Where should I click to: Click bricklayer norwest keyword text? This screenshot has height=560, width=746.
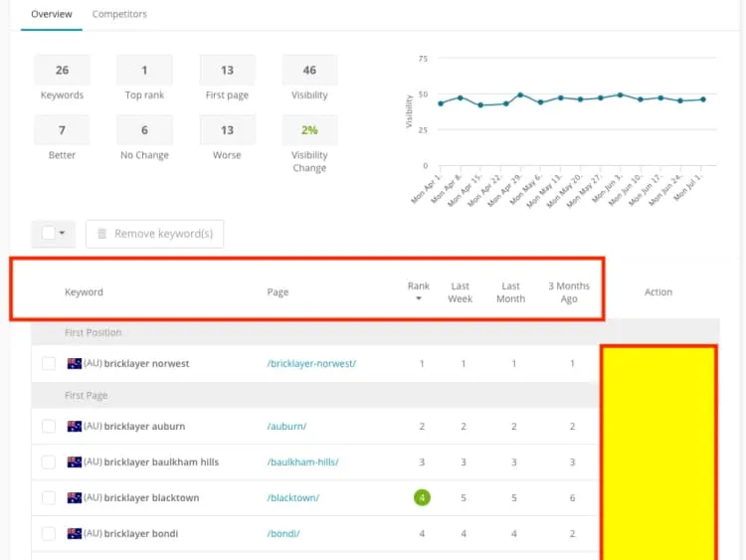(x=146, y=363)
